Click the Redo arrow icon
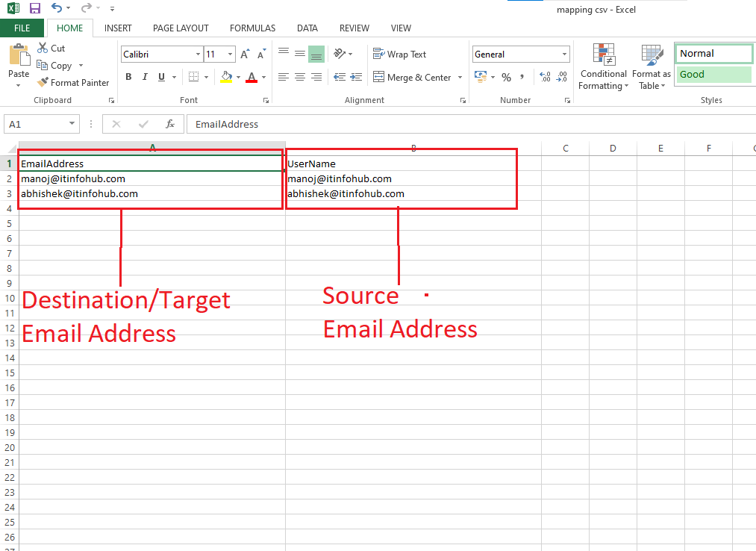 point(87,7)
